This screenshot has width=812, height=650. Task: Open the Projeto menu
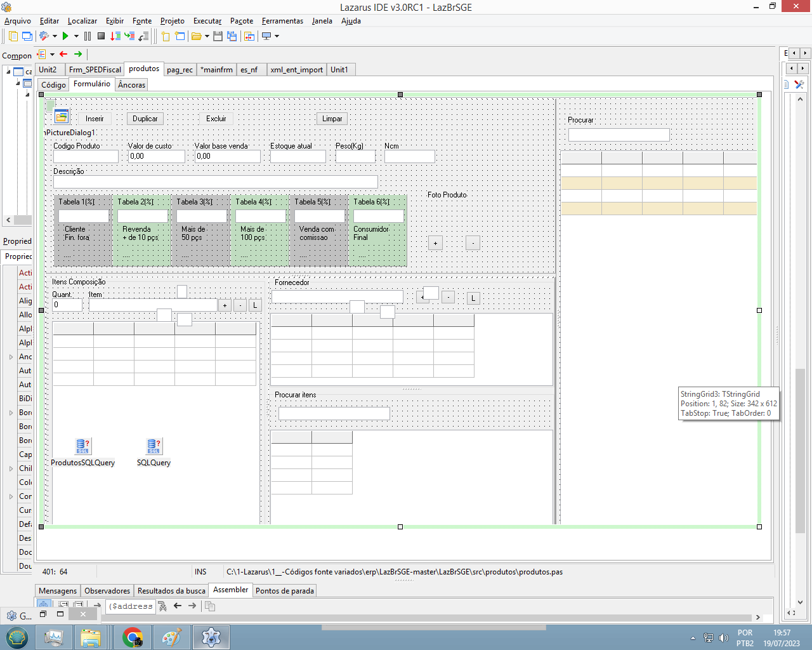point(172,21)
